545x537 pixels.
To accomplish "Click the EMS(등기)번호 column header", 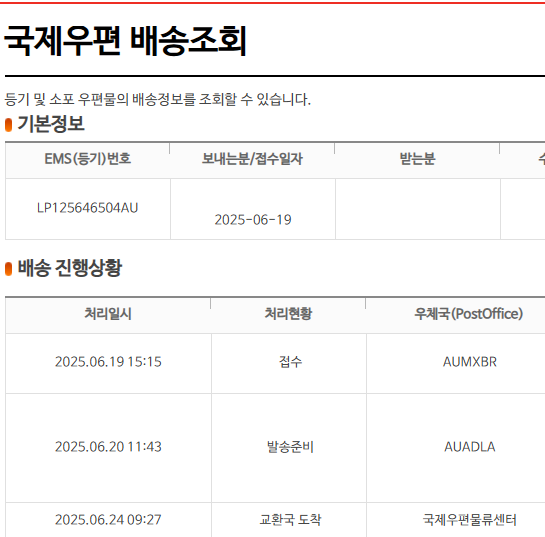I will (88, 159).
